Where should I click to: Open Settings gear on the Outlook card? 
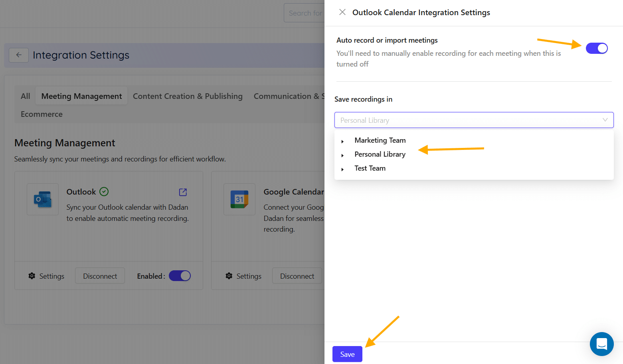coord(45,275)
